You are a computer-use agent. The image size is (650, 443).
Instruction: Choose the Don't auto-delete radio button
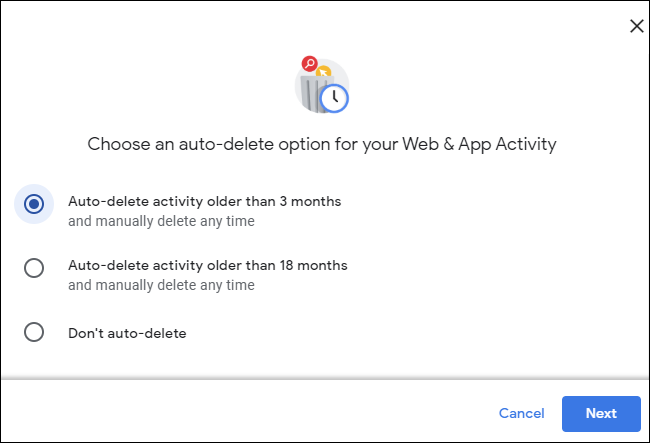point(34,333)
